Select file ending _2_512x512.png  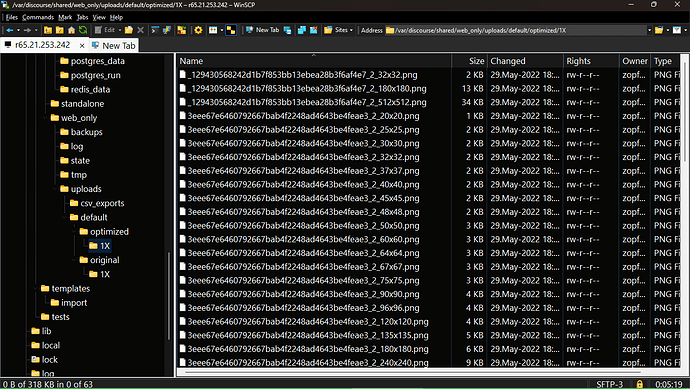pos(303,102)
